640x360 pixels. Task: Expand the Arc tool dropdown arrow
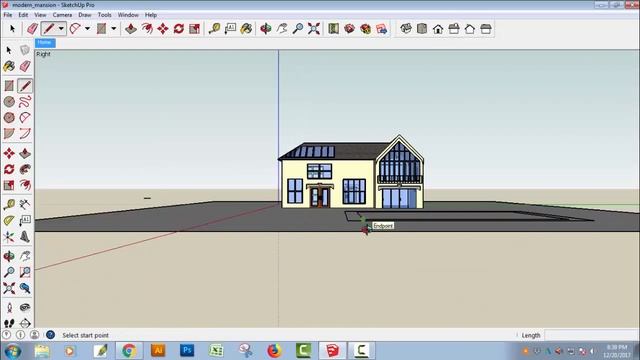pyautogui.click(x=87, y=29)
